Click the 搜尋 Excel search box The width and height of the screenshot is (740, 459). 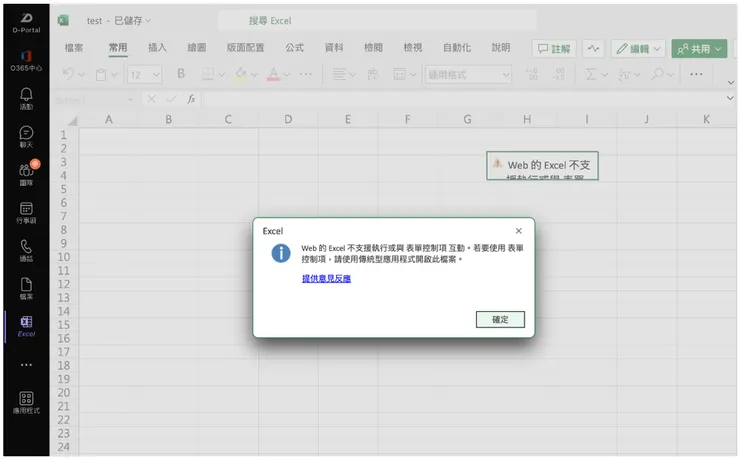[x=378, y=21]
